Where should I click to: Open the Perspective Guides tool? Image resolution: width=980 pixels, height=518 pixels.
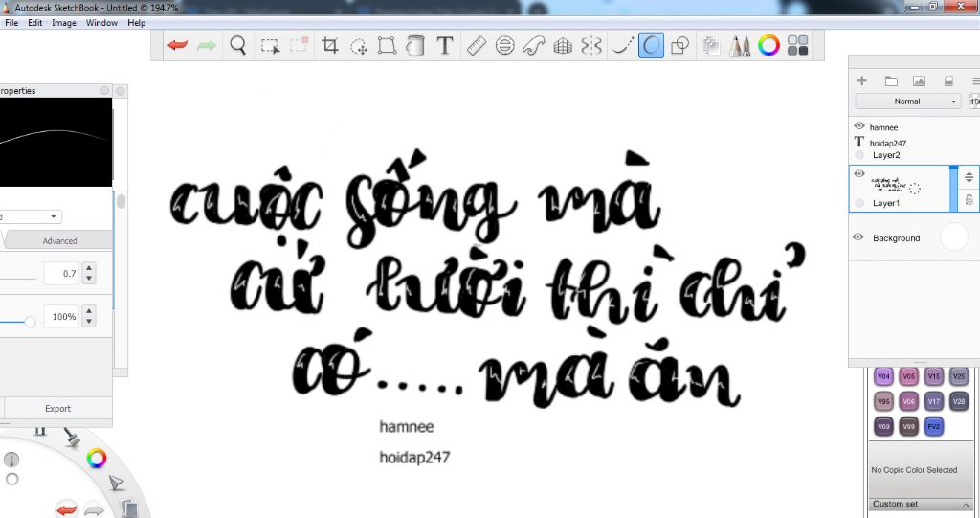coord(563,45)
